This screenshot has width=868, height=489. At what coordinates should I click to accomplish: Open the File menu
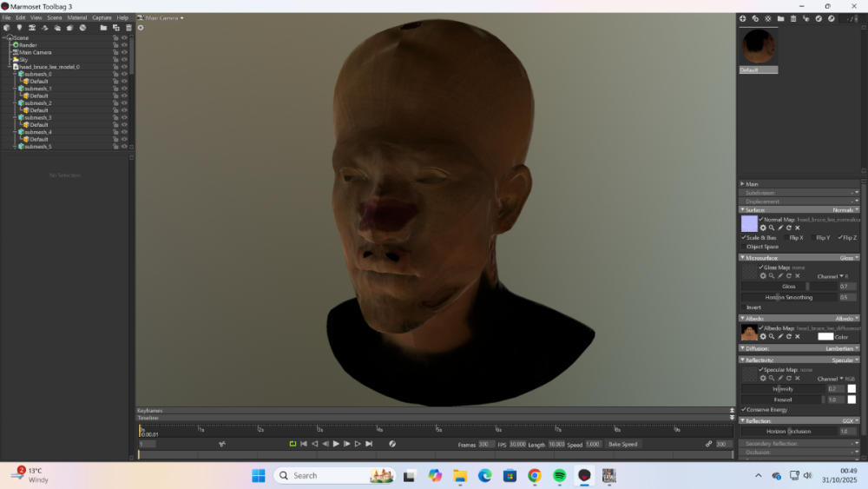tap(7, 17)
